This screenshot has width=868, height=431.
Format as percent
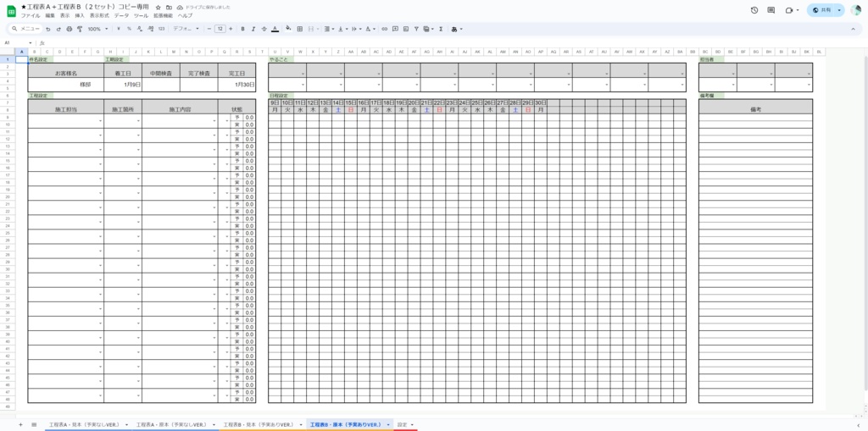click(x=129, y=29)
